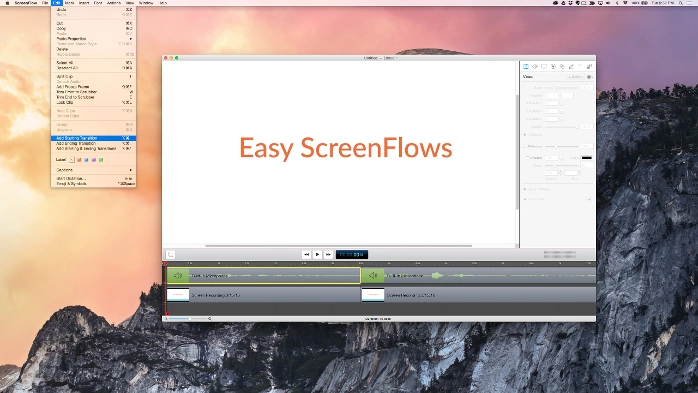The image size is (698, 393).
Task: Click the timecode display
Action: click(352, 255)
